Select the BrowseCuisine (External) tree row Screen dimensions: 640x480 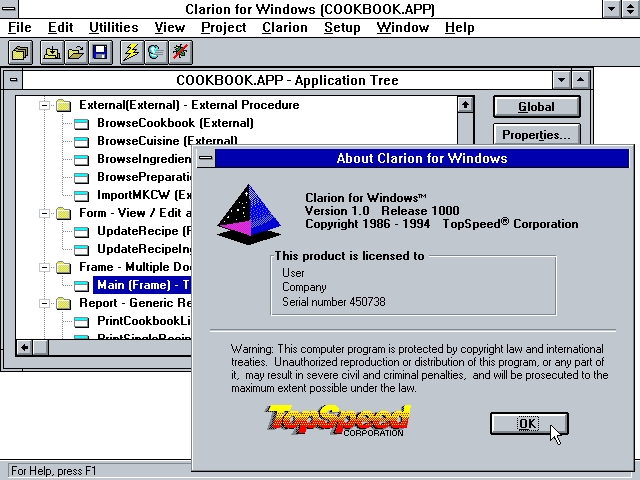[167, 141]
